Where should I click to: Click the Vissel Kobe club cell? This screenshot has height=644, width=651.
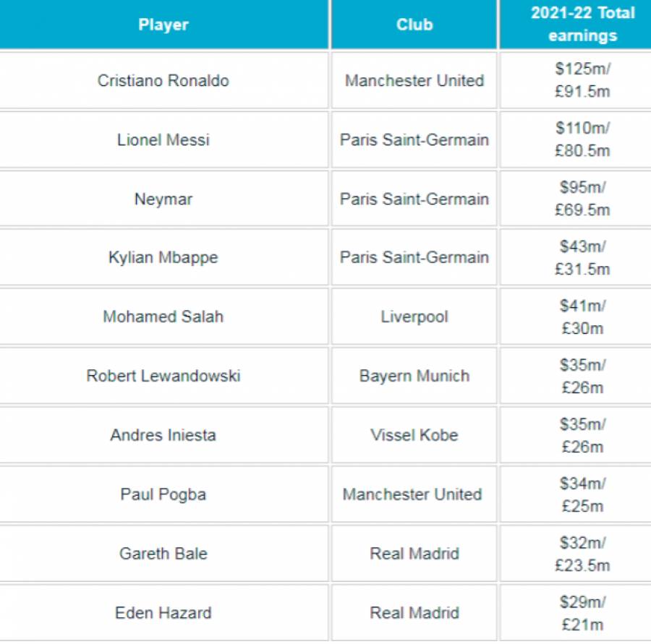click(x=414, y=435)
